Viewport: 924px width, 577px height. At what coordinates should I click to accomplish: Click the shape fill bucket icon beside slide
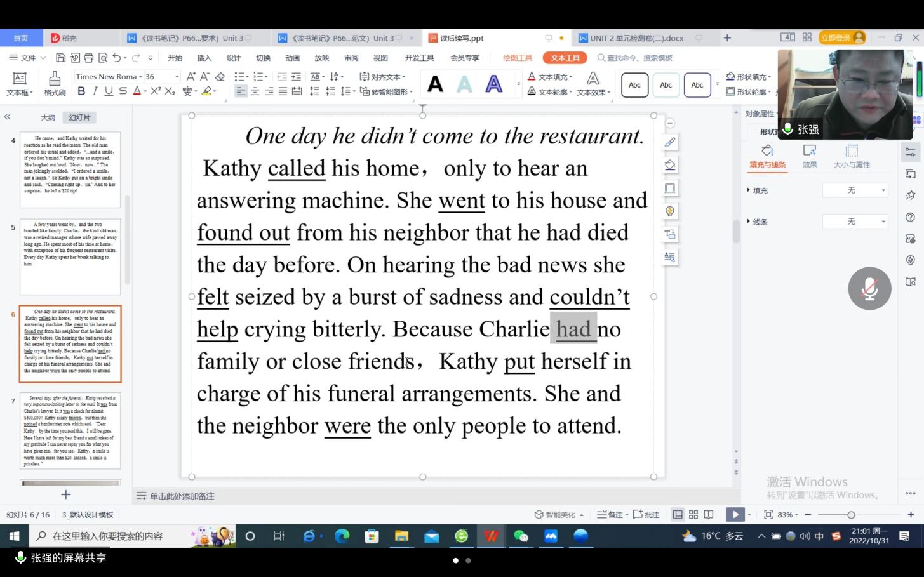[669, 165]
